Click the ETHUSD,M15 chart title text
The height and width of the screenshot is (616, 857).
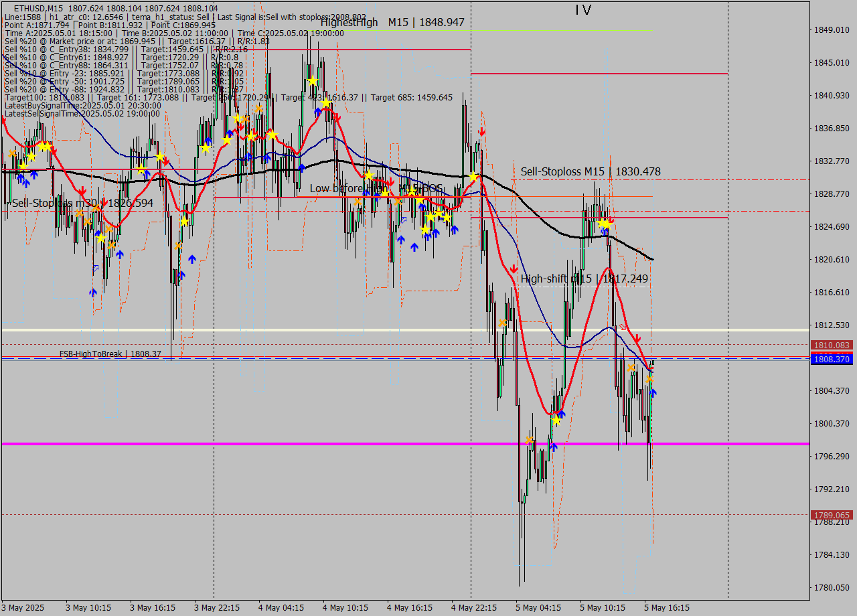click(x=35, y=8)
